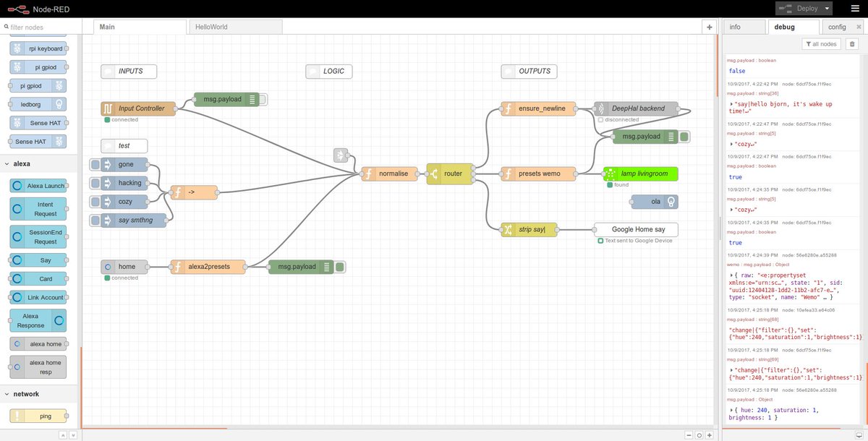Select the LOGIC comment node
Viewport: 868px width, 441px height.
[x=329, y=71]
